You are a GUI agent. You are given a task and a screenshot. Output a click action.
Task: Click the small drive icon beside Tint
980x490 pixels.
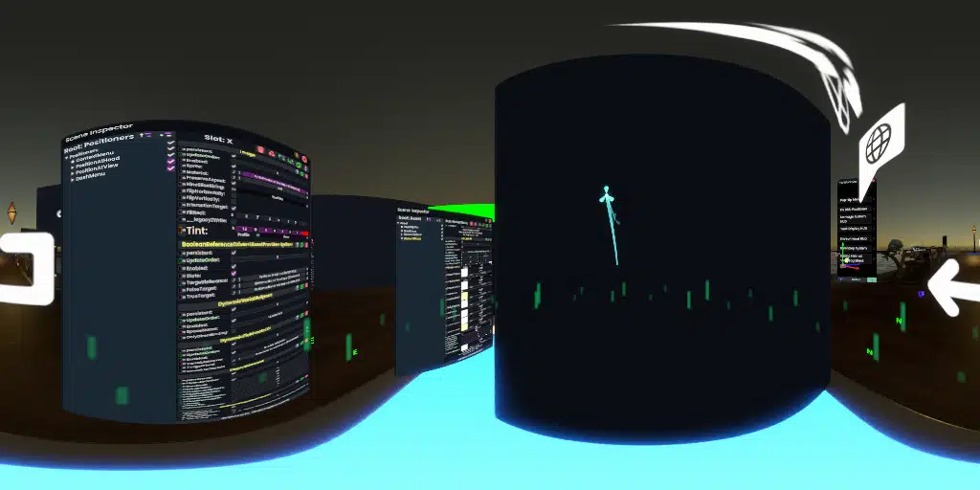(x=179, y=230)
